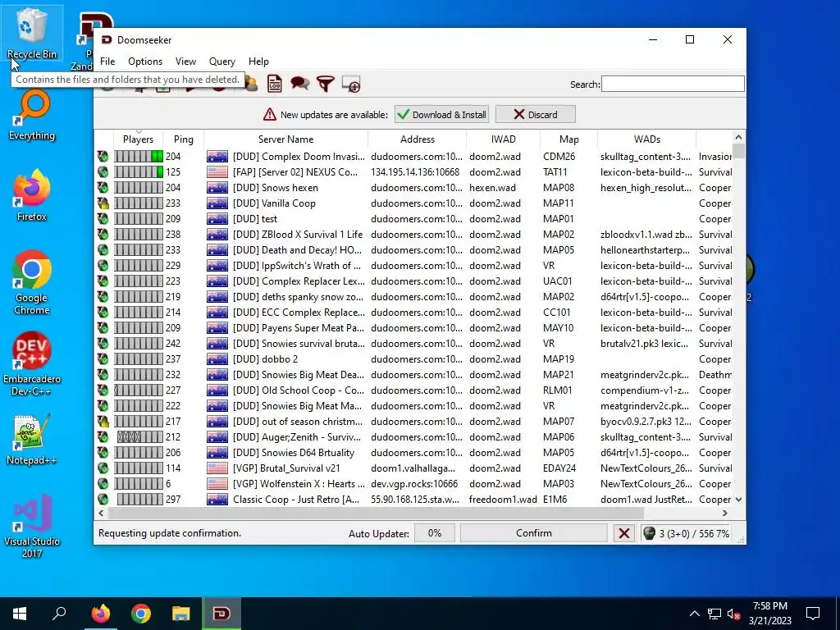This screenshot has height=630, width=840.
Task: Select "Classic Coop - Just Retro" server row
Action: tap(413, 500)
